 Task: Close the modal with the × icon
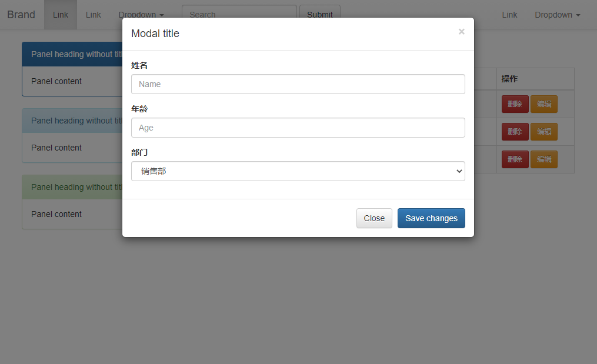point(461,32)
